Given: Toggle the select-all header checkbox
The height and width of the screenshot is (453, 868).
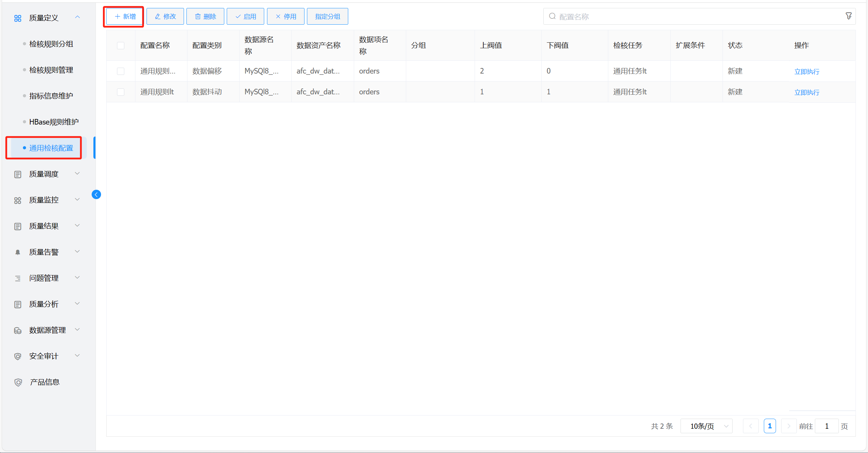Looking at the screenshot, I should pos(120,45).
